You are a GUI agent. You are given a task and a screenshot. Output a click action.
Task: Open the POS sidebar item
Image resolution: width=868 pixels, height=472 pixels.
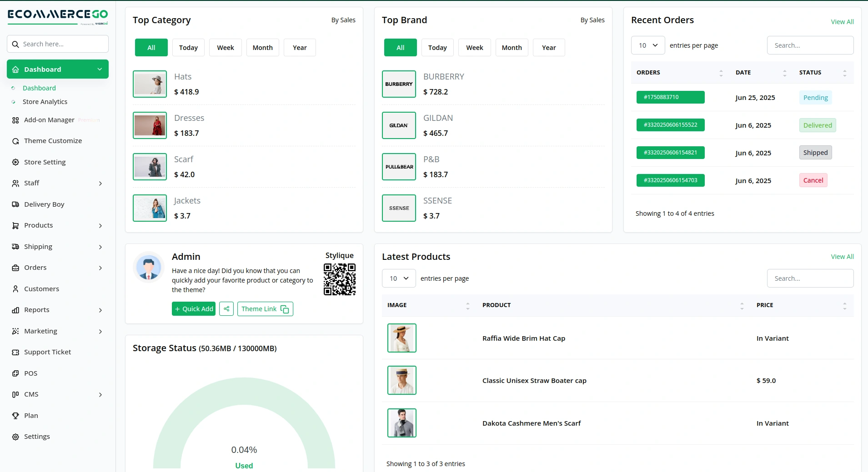[x=30, y=373]
